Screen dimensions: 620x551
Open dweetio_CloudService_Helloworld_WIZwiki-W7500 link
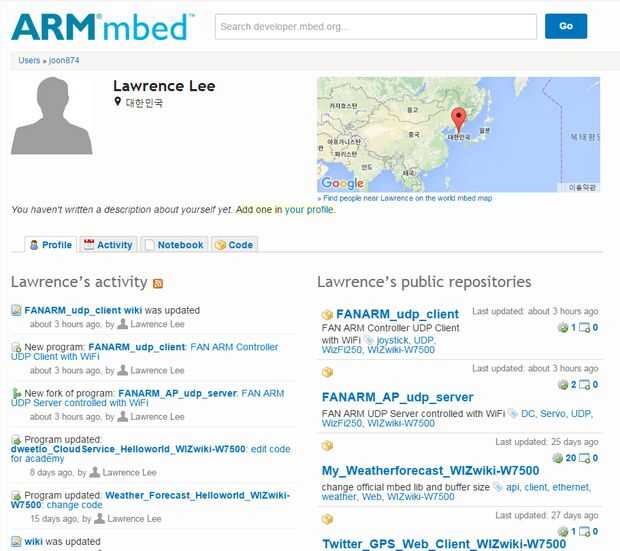tap(128, 449)
